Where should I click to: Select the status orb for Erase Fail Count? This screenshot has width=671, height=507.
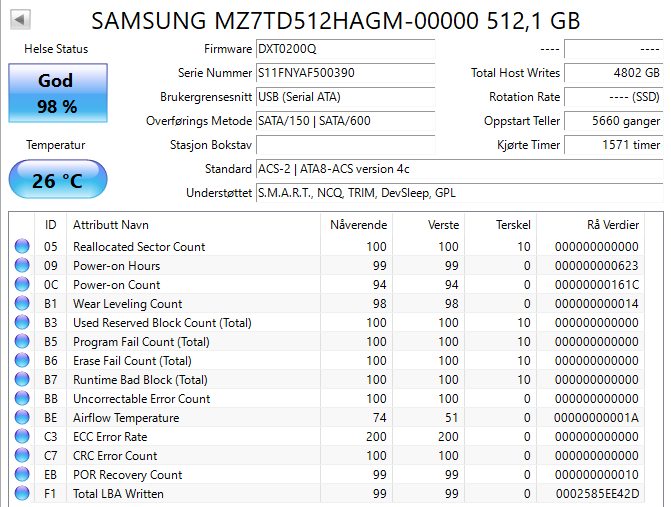click(x=22, y=360)
